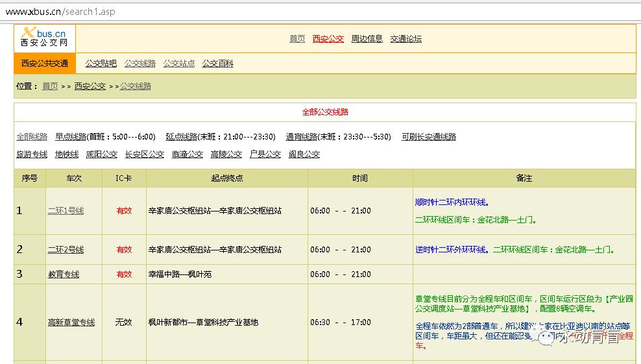Open the 咸阳公交 category link
641x364 pixels.
point(101,154)
